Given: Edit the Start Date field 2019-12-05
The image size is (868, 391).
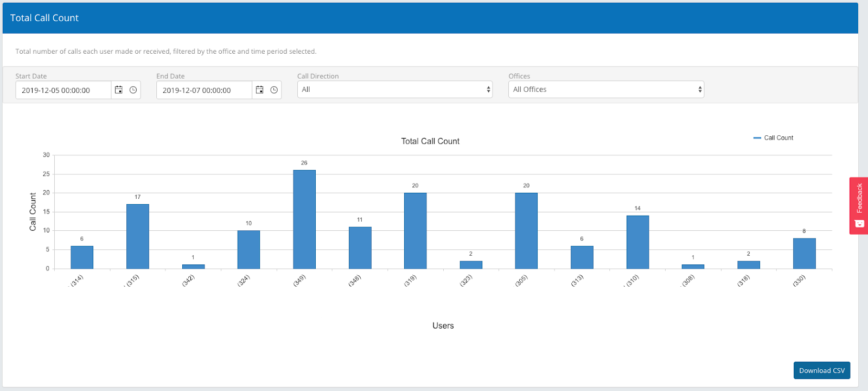Looking at the screenshot, I should click(63, 90).
